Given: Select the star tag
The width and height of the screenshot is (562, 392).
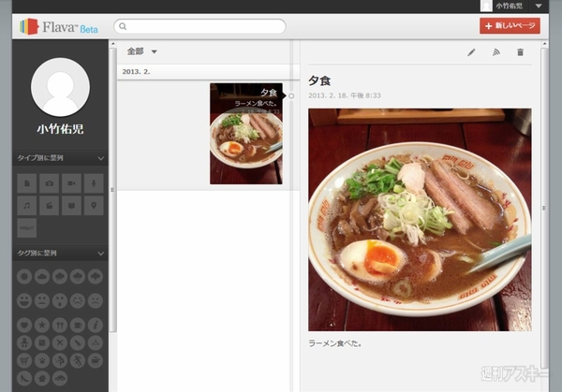Looking at the screenshot, I should (42, 325).
